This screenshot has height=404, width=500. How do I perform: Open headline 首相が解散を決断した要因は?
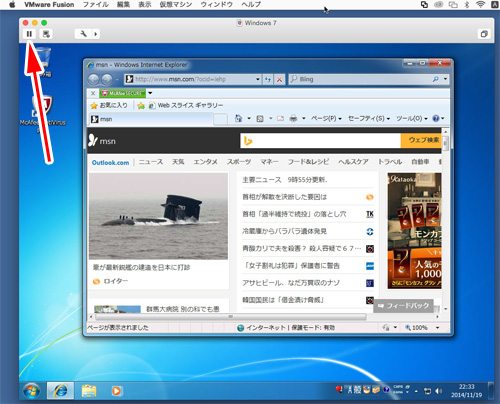click(x=284, y=197)
